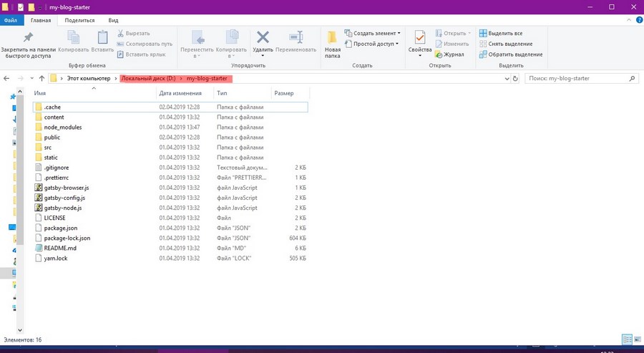644x353 pixels.
Task: Select the README.md file
Action: click(170, 248)
